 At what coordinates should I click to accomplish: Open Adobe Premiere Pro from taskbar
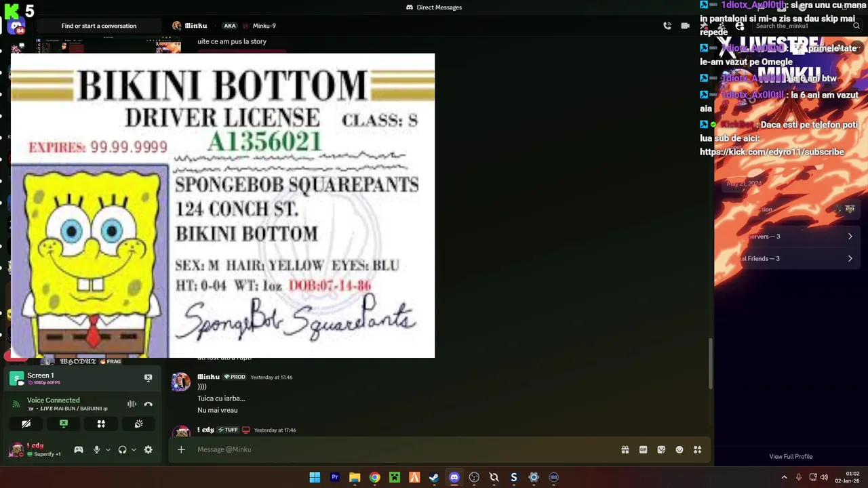pyautogui.click(x=334, y=477)
